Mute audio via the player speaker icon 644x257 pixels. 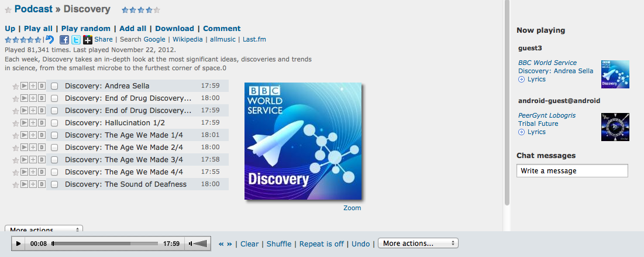[190, 244]
